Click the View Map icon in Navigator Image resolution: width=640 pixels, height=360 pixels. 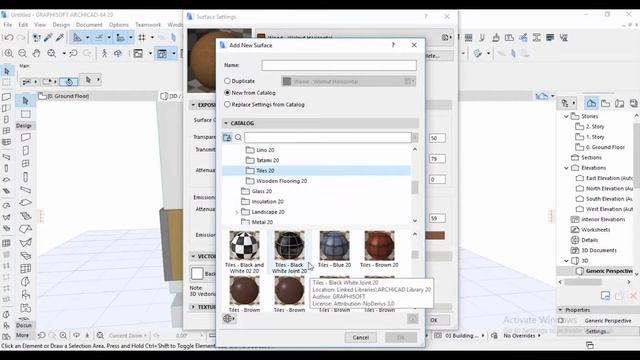605,103
